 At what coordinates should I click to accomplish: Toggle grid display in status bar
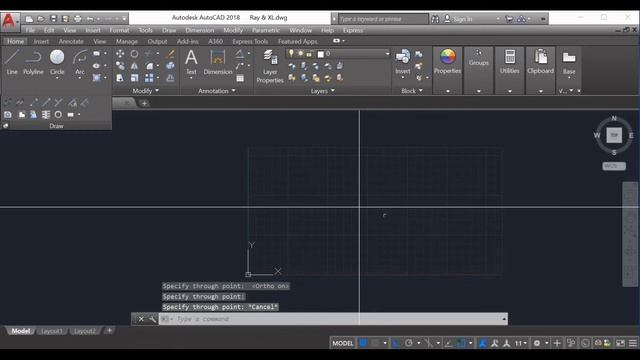[363, 343]
